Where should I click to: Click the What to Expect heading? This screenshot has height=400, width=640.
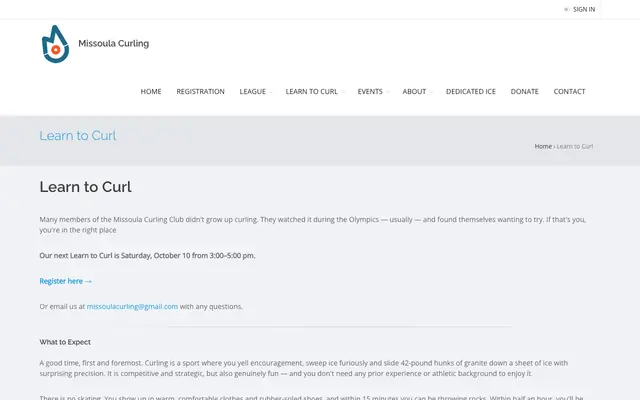[x=65, y=342]
